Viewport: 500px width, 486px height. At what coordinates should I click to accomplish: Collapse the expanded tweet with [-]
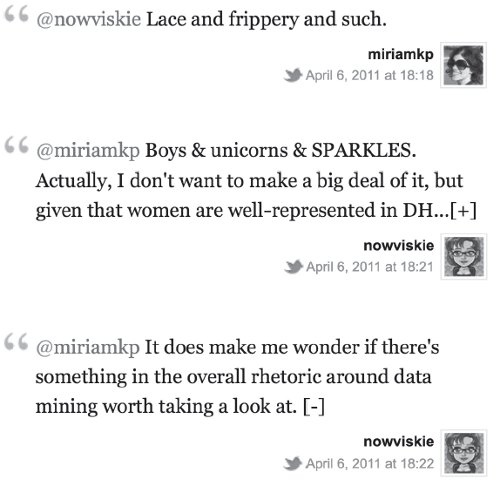coord(314,407)
